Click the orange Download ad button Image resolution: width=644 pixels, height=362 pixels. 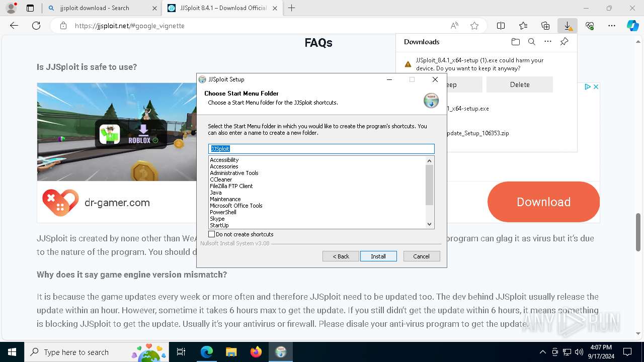543,202
